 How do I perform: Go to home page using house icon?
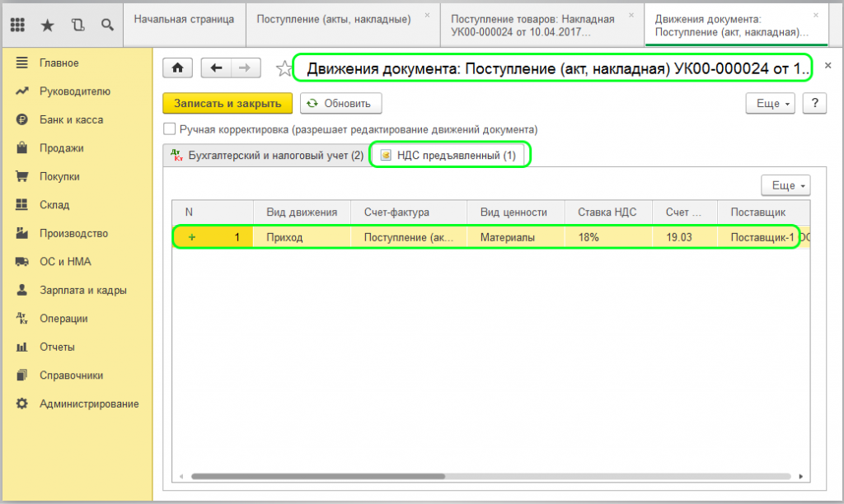[176, 68]
